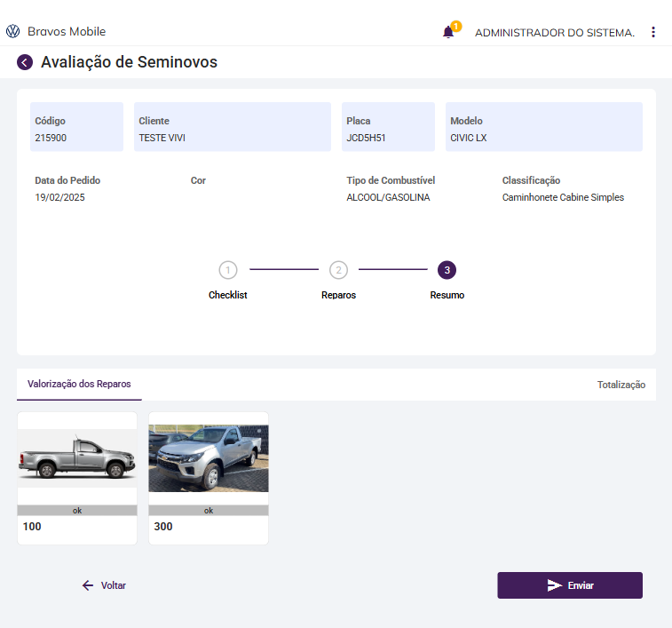Open the Totalização tab
This screenshot has width=672, height=628.
click(x=621, y=386)
